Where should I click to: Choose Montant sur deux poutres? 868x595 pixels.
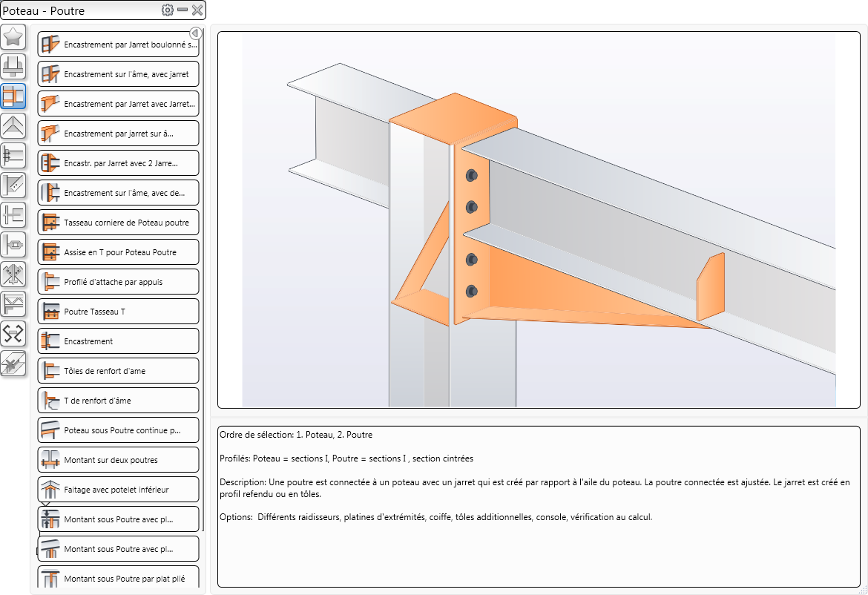pos(119,460)
